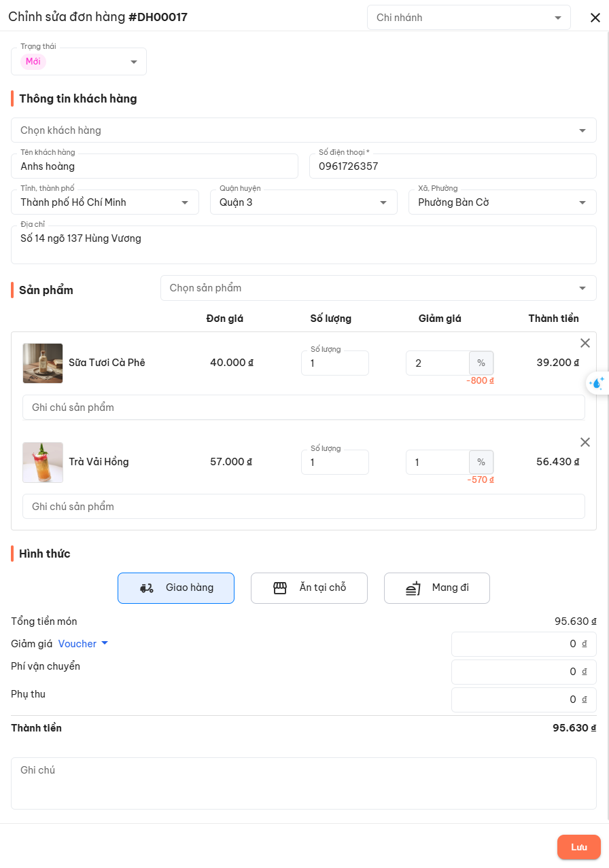Viewport: 609px width, 868px height.
Task: Open Voucher discount type menu
Action: pyautogui.click(x=83, y=644)
